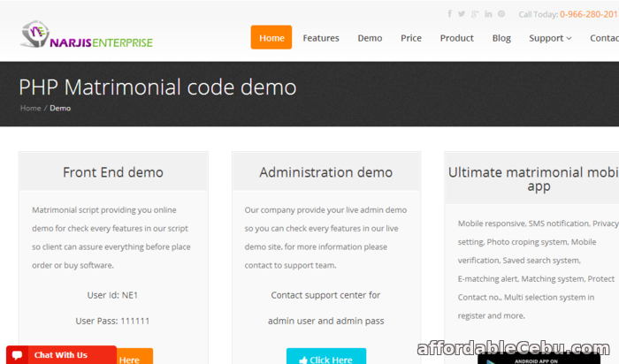The image size is (619, 364).
Task: Click the Android App On badge
Action: (539, 360)
